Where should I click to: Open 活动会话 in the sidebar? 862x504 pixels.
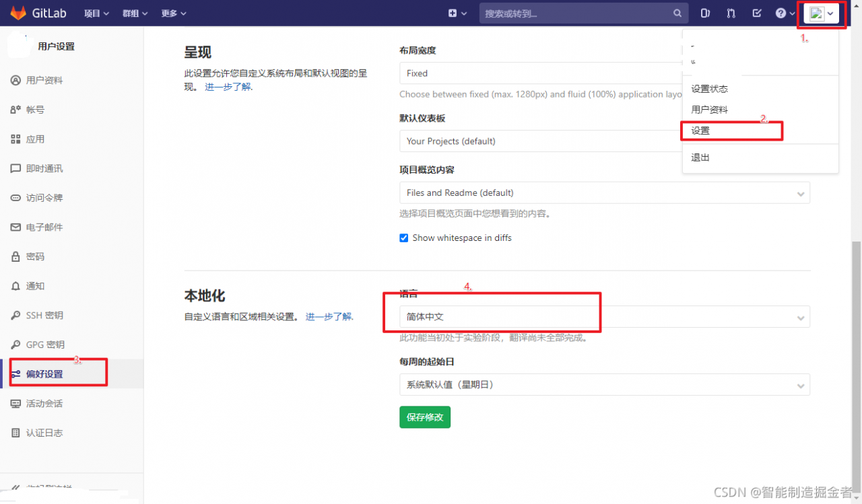tap(71, 404)
